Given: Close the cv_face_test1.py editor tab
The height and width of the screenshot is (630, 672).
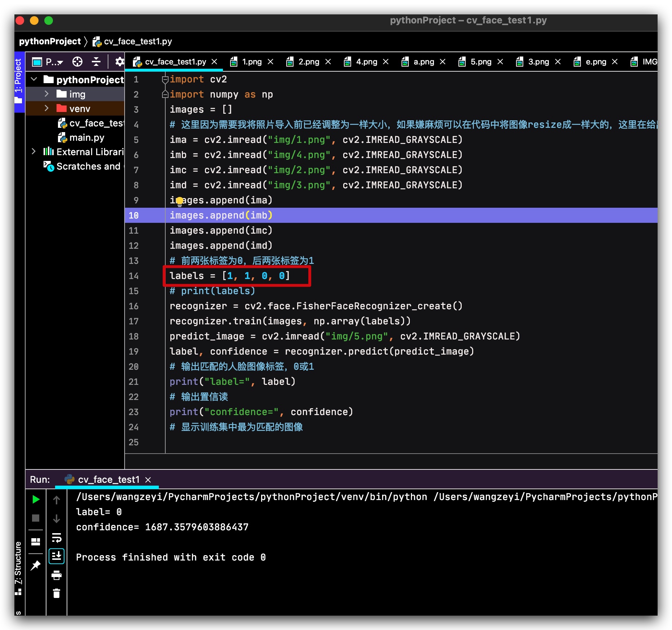Looking at the screenshot, I should click(214, 62).
